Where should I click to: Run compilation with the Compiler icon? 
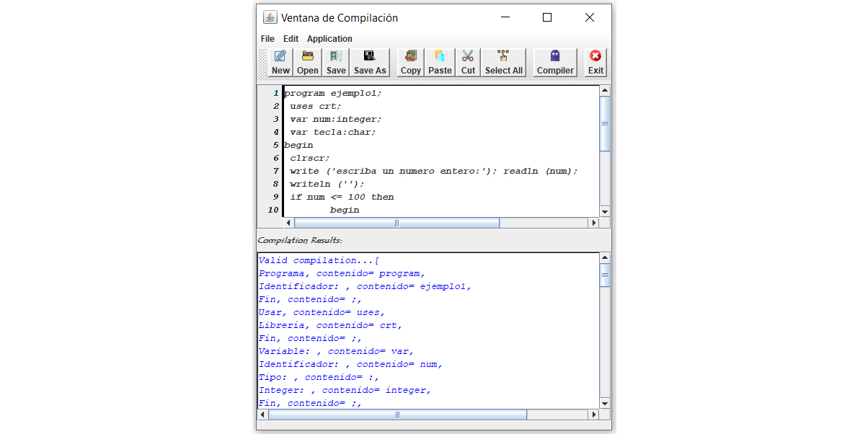(x=554, y=61)
